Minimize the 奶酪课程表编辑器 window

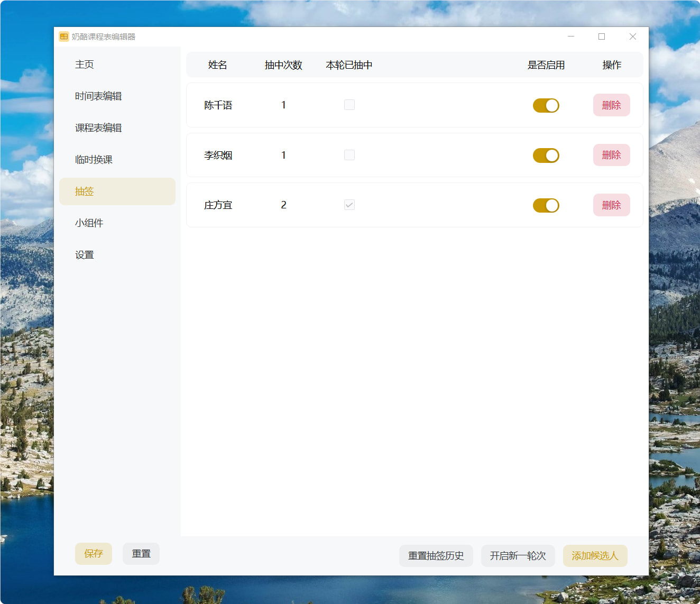[571, 36]
